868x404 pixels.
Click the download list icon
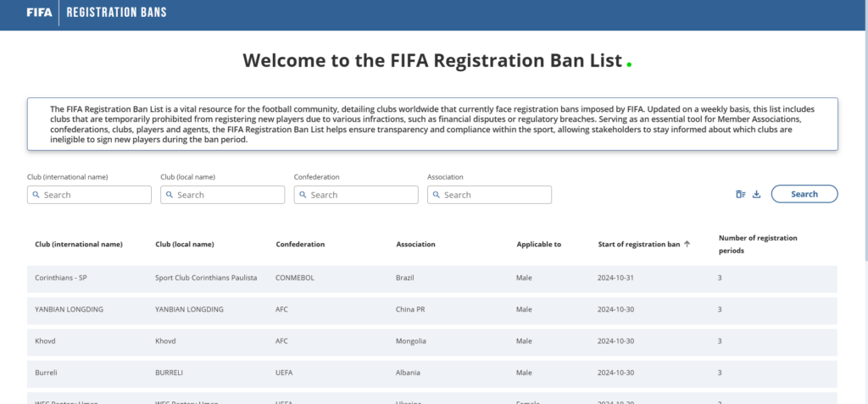point(757,194)
